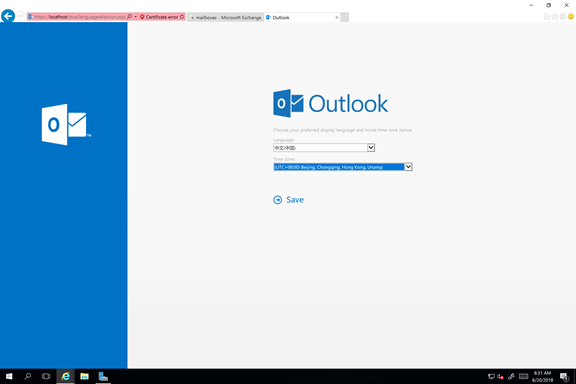The height and width of the screenshot is (384, 576).
Task: Click Server Manager taskbar icon
Action: pyautogui.click(x=103, y=376)
